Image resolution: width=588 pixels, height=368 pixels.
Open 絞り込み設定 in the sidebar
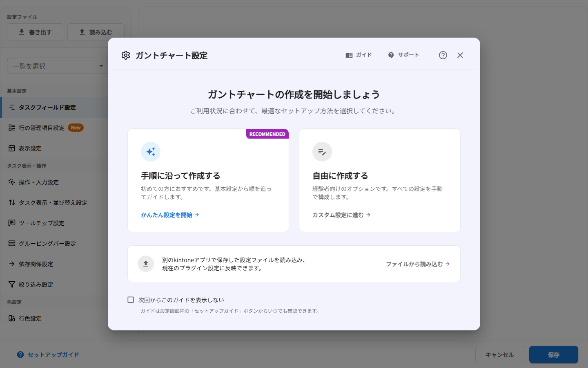click(54, 285)
